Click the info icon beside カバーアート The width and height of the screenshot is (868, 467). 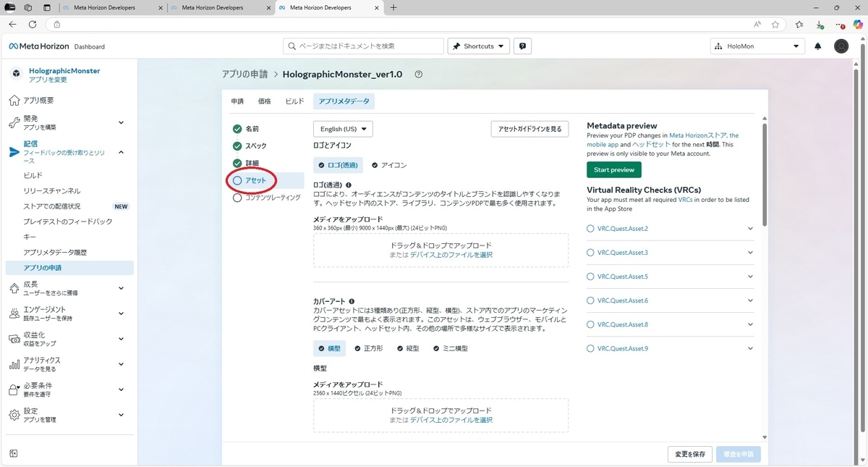tap(352, 301)
